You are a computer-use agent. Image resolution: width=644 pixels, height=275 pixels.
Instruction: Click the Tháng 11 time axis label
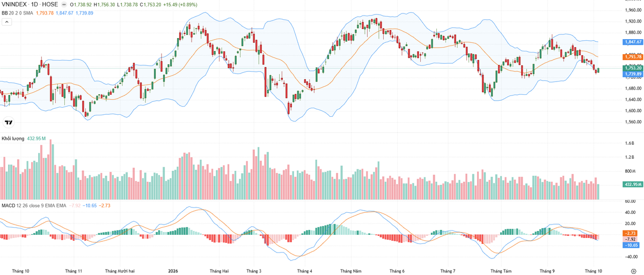point(73,271)
